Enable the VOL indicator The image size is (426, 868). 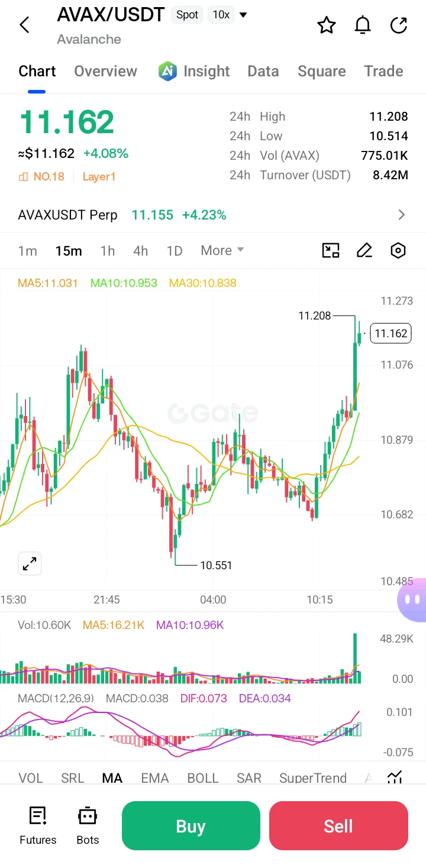click(x=31, y=778)
